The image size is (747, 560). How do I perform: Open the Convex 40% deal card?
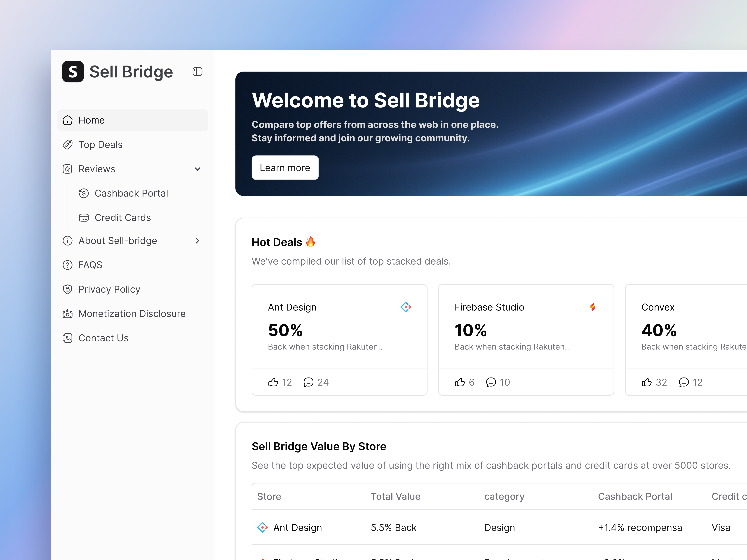(686, 340)
